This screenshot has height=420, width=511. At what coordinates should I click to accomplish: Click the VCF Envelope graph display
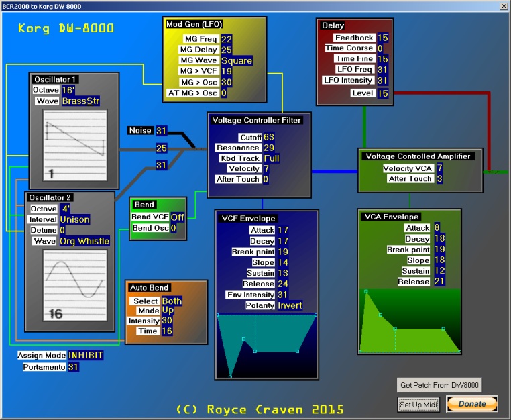(x=267, y=346)
